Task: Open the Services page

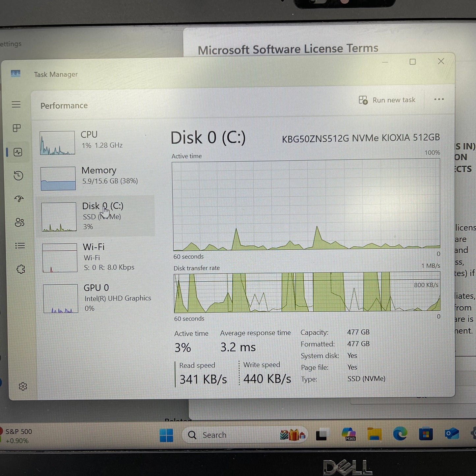Action: (x=21, y=269)
